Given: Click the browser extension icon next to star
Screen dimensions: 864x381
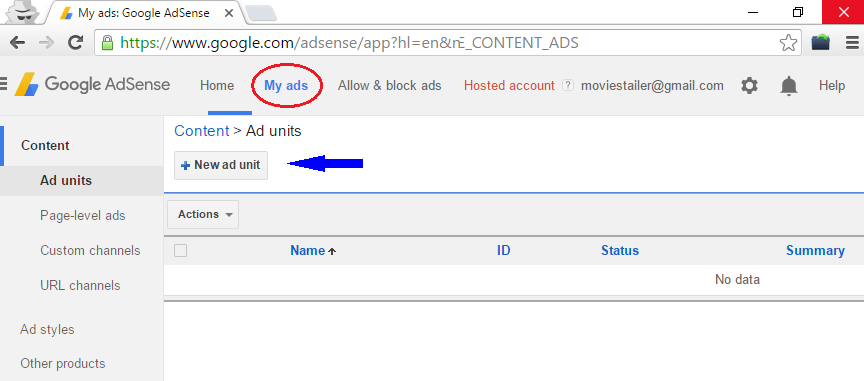Looking at the screenshot, I should click(x=821, y=42).
